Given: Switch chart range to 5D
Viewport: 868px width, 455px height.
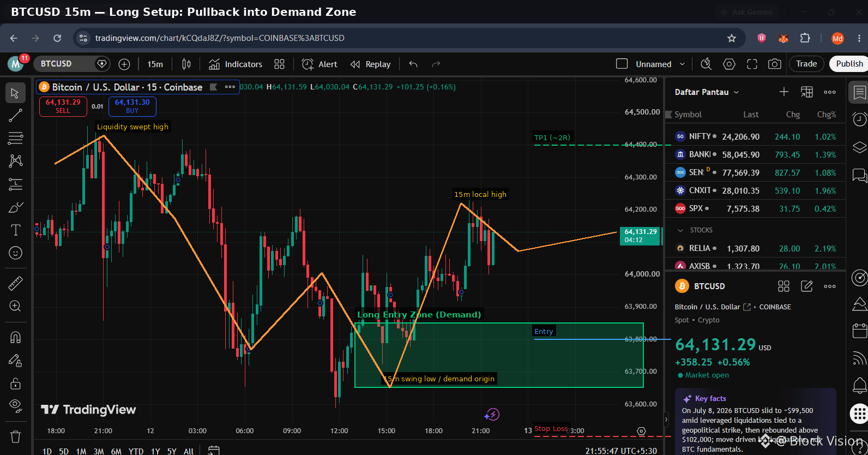Looking at the screenshot, I should [x=64, y=451].
